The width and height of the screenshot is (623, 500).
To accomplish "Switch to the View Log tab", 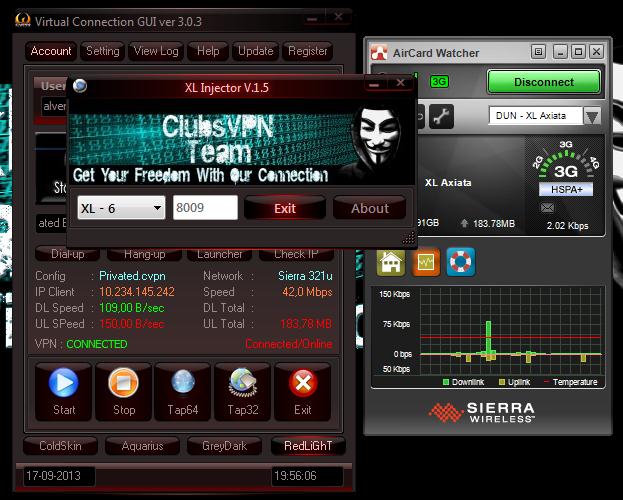I will click(x=156, y=51).
